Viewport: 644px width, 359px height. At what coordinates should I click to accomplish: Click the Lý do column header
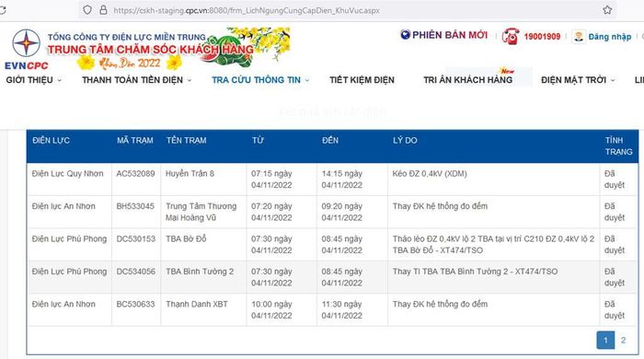pyautogui.click(x=405, y=141)
